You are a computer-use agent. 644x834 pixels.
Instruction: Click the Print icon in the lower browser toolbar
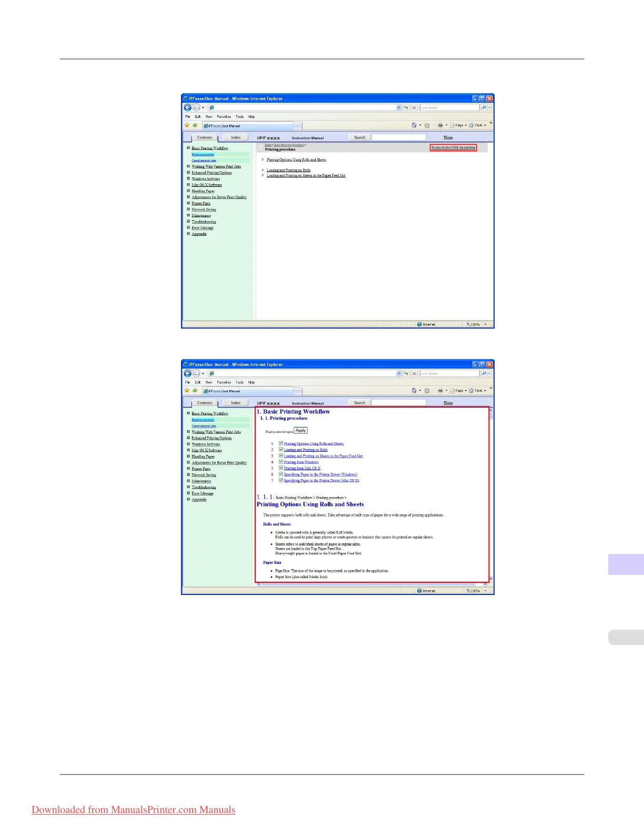pyautogui.click(x=440, y=391)
